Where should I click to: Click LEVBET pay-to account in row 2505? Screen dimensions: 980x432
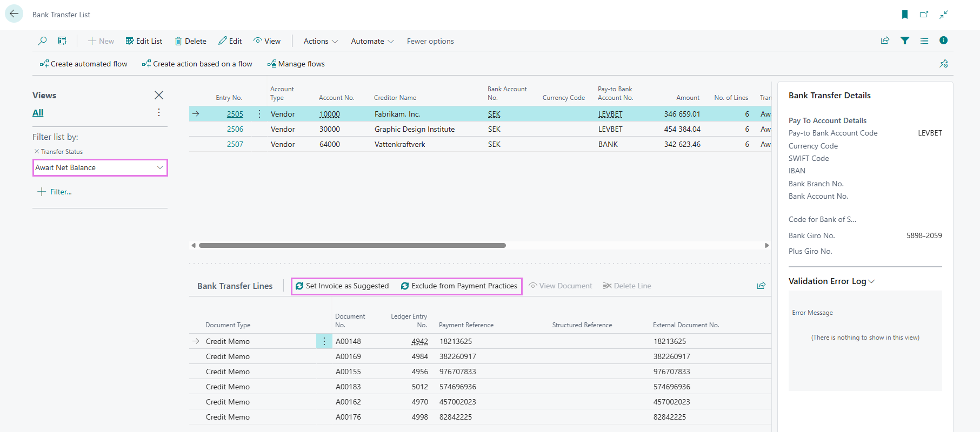point(610,114)
